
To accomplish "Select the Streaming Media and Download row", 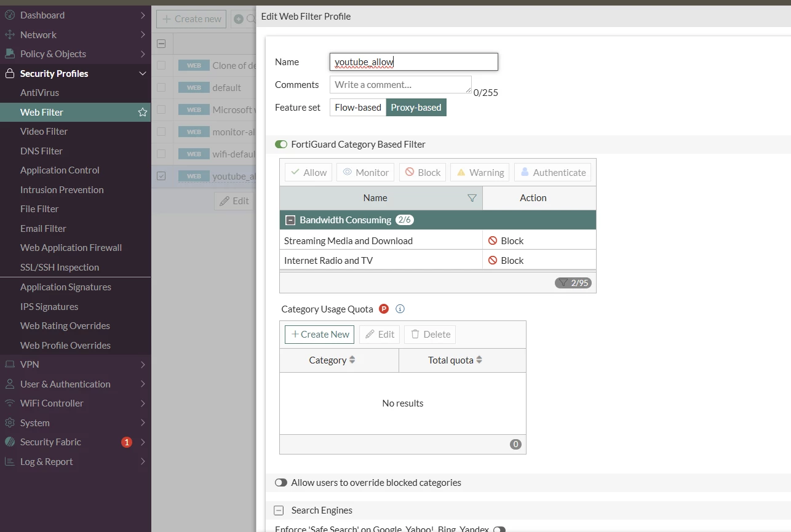I will pos(438,240).
